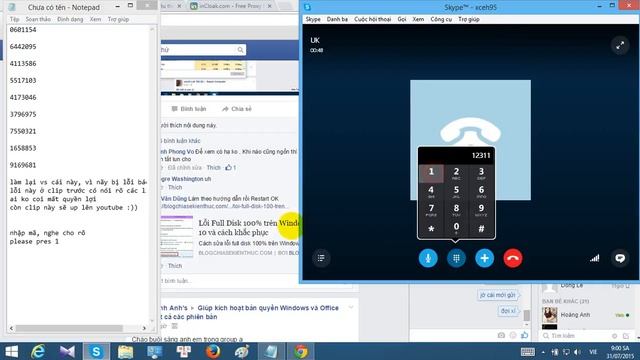The image size is (640, 360).
Task: Click the blue plus add button in Skype
Action: tap(484, 258)
